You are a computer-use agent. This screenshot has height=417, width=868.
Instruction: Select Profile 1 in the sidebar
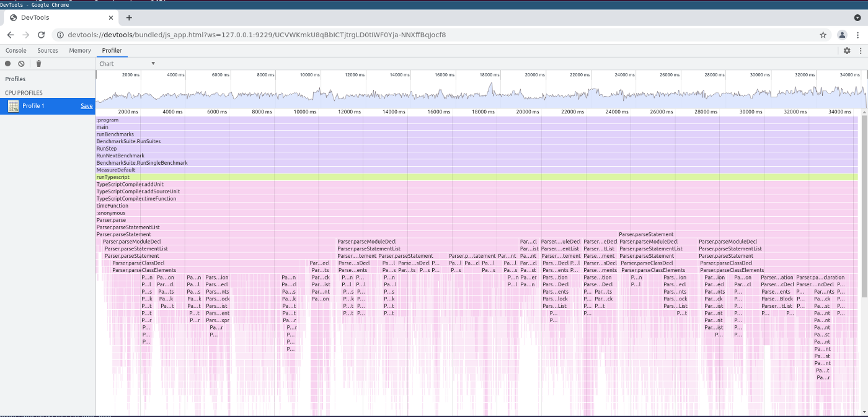point(34,106)
